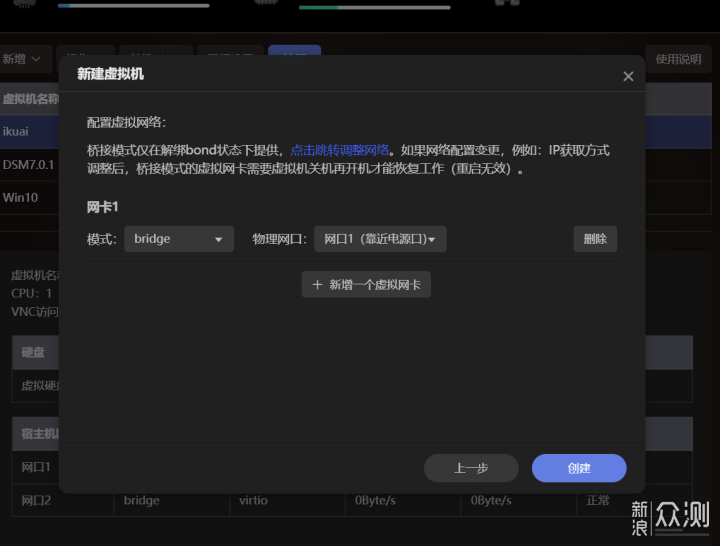This screenshot has height=546, width=720.
Task: Click the 网口1 row in host table
Action: 35,467
